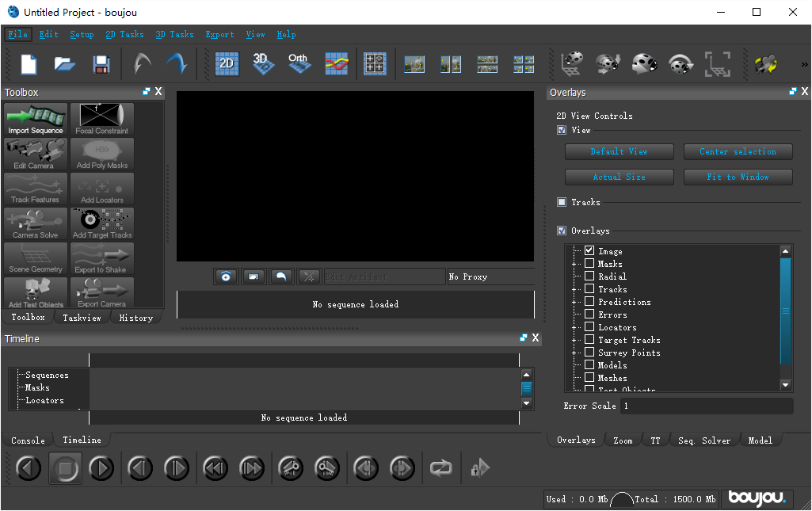
Task: Expand the Predictions tree node
Action: 574,302
